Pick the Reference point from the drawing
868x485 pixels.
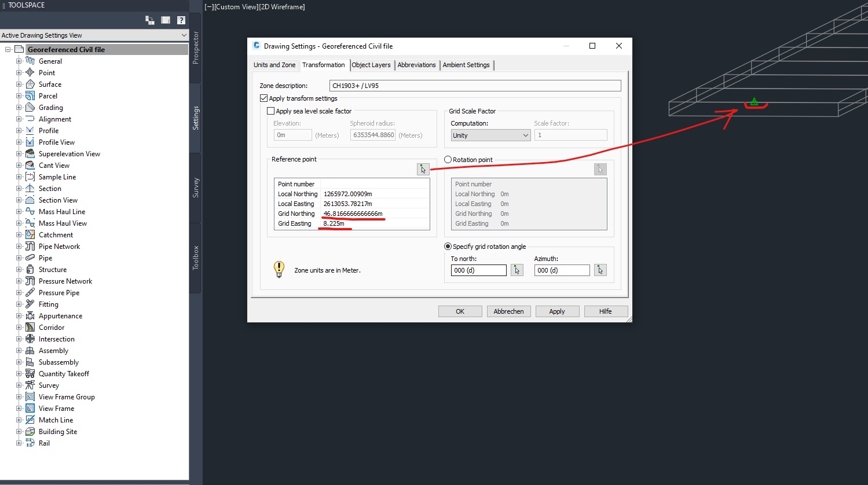[x=423, y=169]
